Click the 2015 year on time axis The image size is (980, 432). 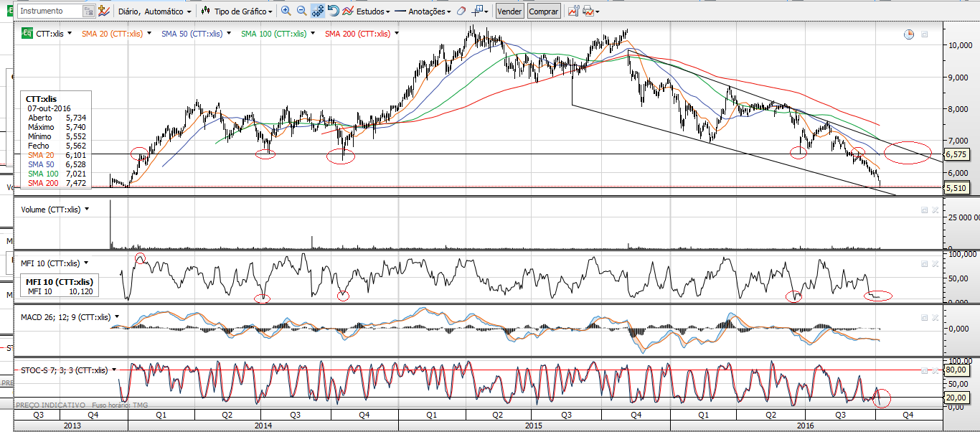pyautogui.click(x=533, y=425)
